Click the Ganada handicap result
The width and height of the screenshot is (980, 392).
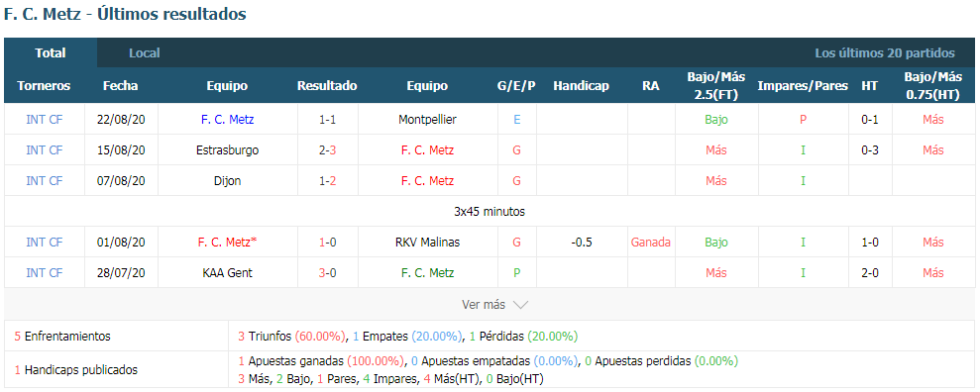[651, 243]
